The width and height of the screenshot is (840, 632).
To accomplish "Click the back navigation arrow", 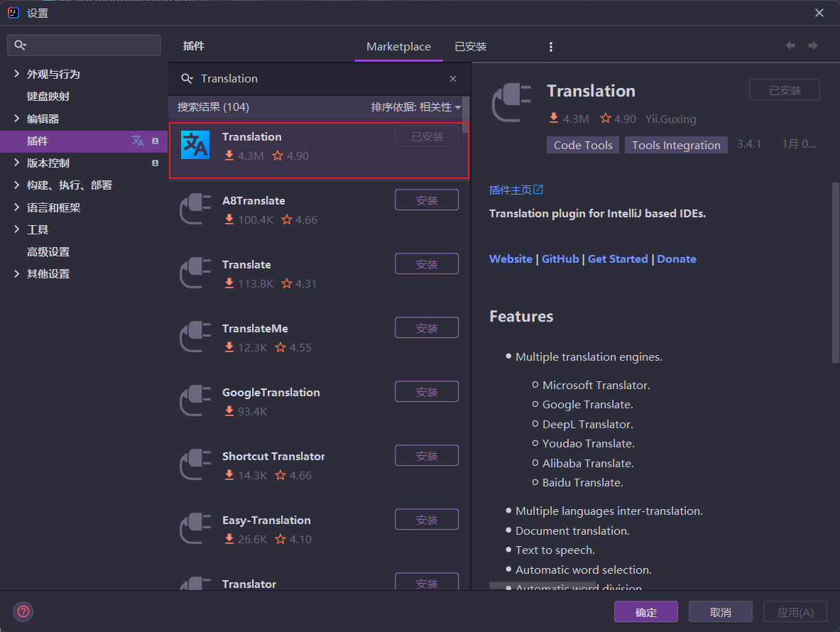I will tap(790, 45).
